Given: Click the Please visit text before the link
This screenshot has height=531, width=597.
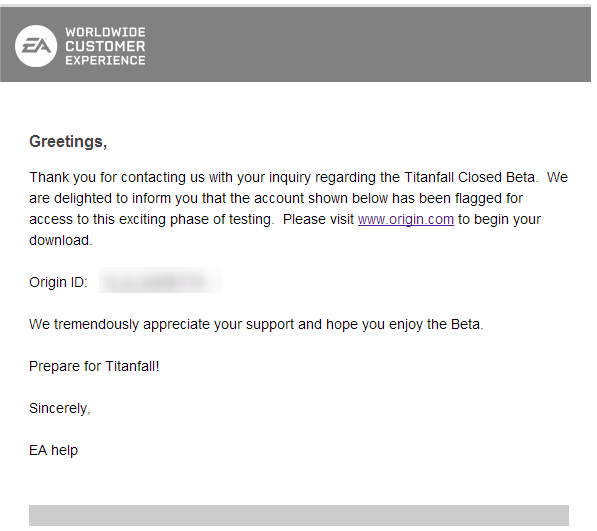Looking at the screenshot, I should tap(318, 219).
